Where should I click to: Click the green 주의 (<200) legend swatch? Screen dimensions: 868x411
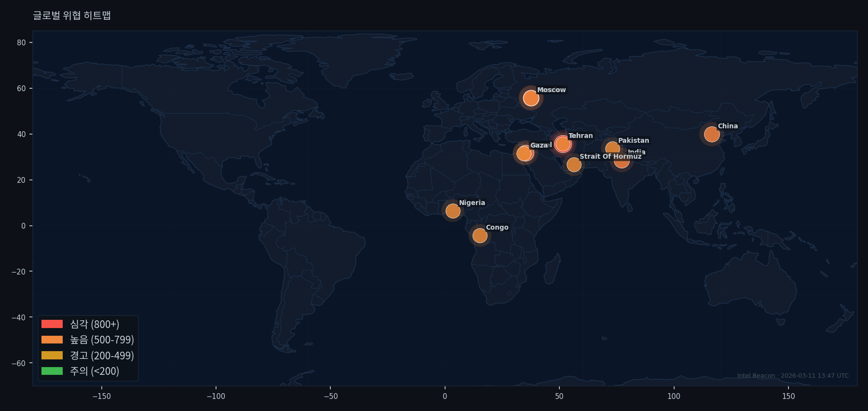(x=52, y=371)
